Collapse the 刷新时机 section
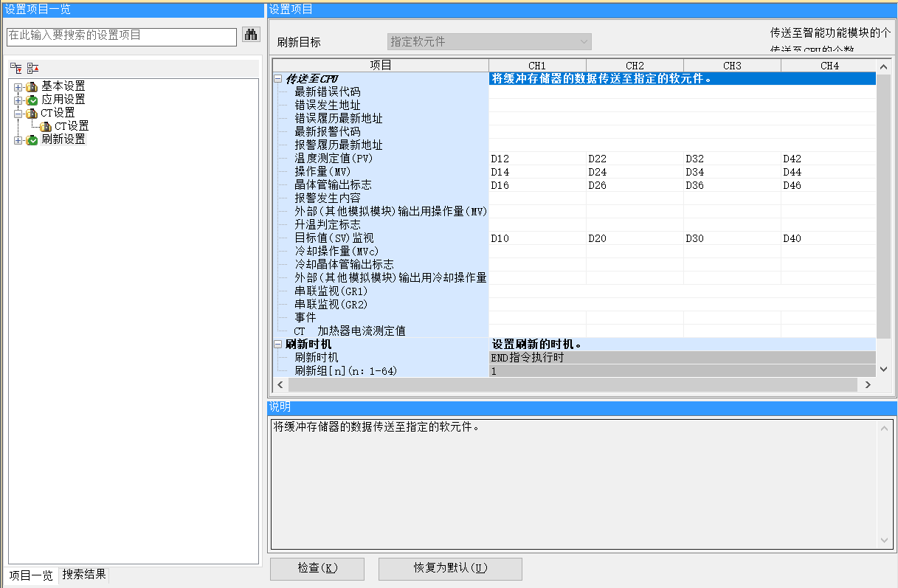The width and height of the screenshot is (898, 588). (x=278, y=345)
